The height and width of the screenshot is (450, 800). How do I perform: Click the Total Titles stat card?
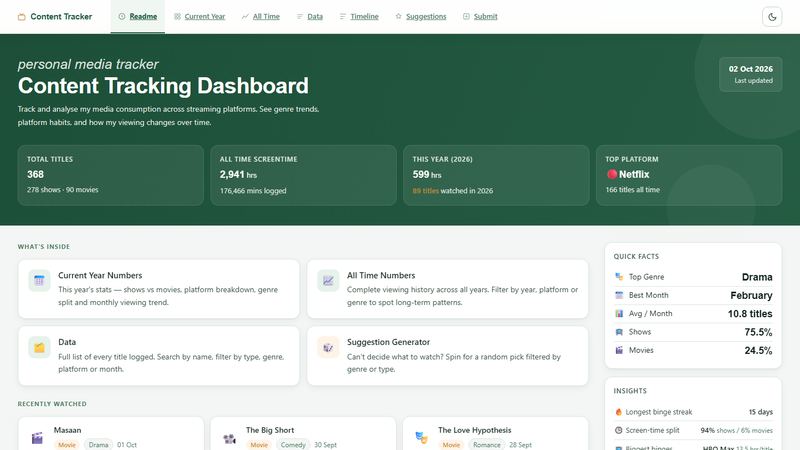click(x=111, y=175)
